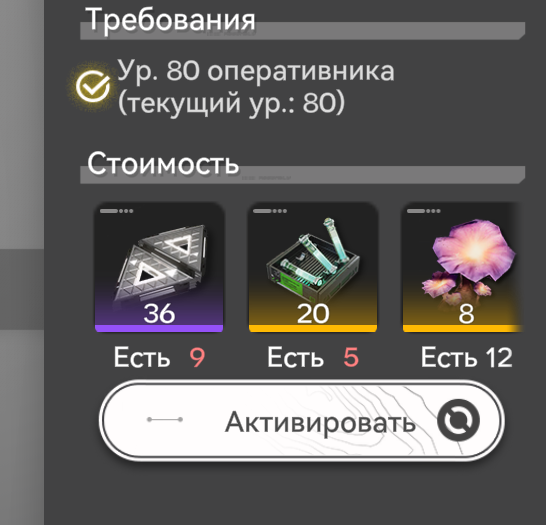Viewport: 546px width, 525px height.
Task: Click the gold checkmark beside Ур. 80 оперативника
Action: coord(93,86)
